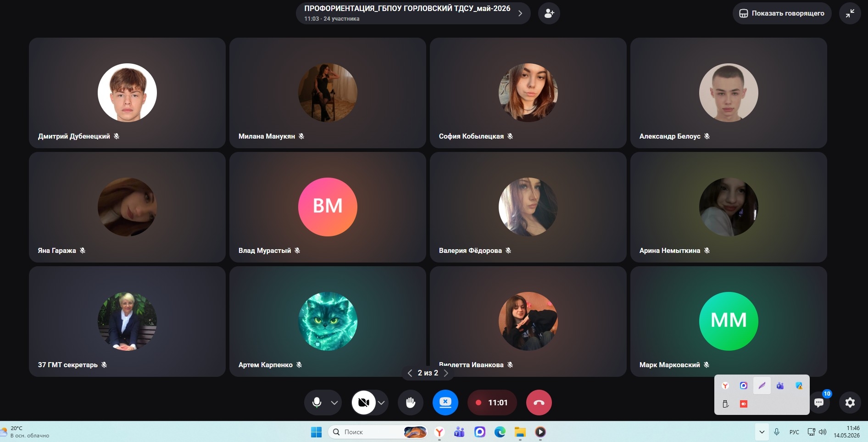Click muted mic icon next to Дмитрий Дубенецкий
The image size is (868, 442).
117,136
